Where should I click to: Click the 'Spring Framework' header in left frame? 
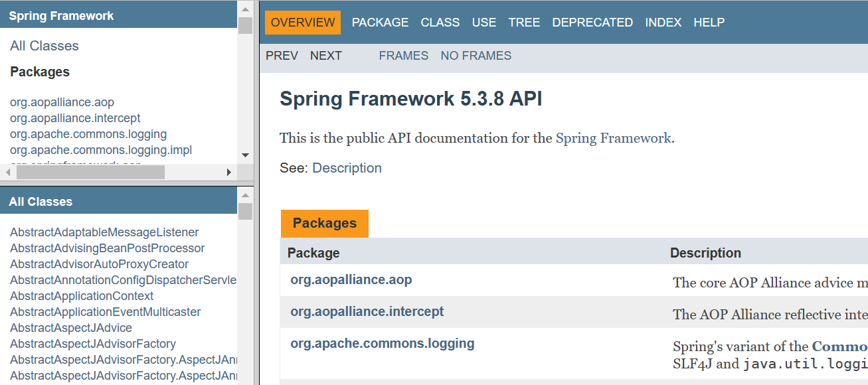(61, 16)
